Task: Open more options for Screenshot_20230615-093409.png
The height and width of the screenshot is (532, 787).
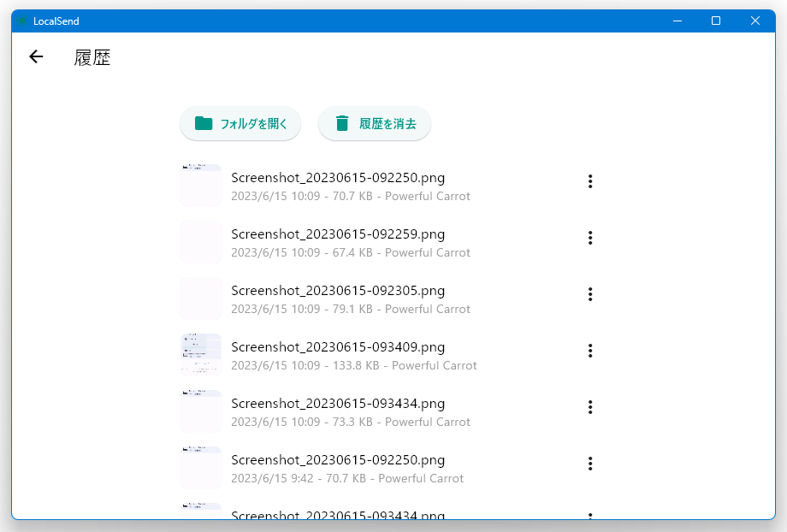Action: coord(590,351)
